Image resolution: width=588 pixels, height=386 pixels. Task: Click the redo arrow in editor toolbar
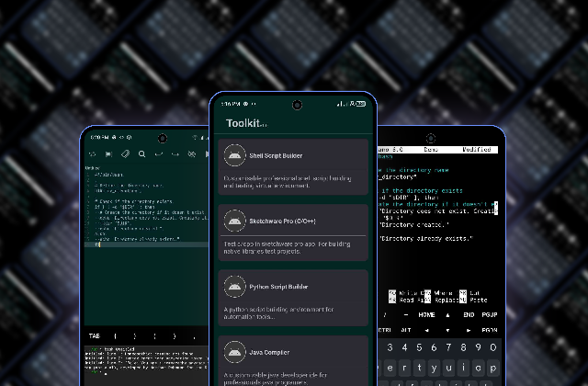coord(175,154)
